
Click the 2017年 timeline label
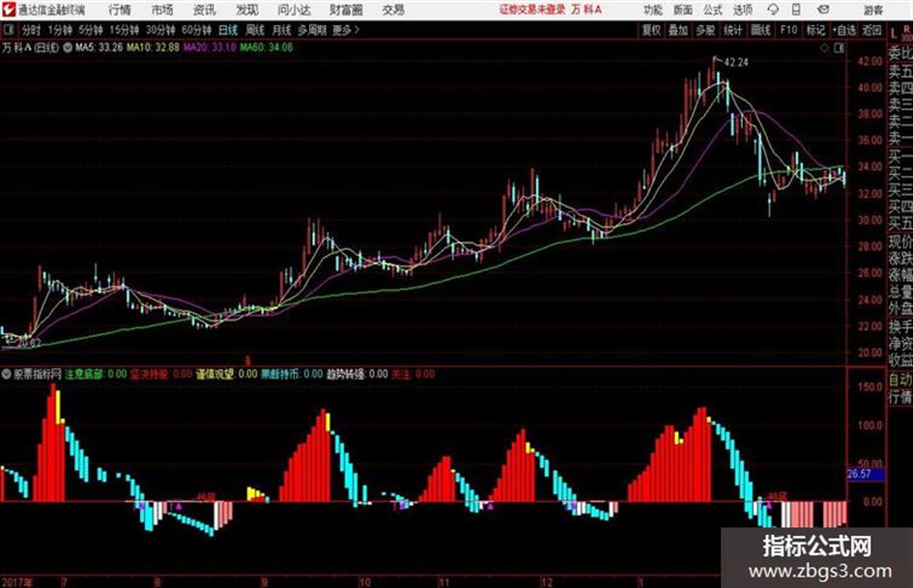[x=16, y=581]
